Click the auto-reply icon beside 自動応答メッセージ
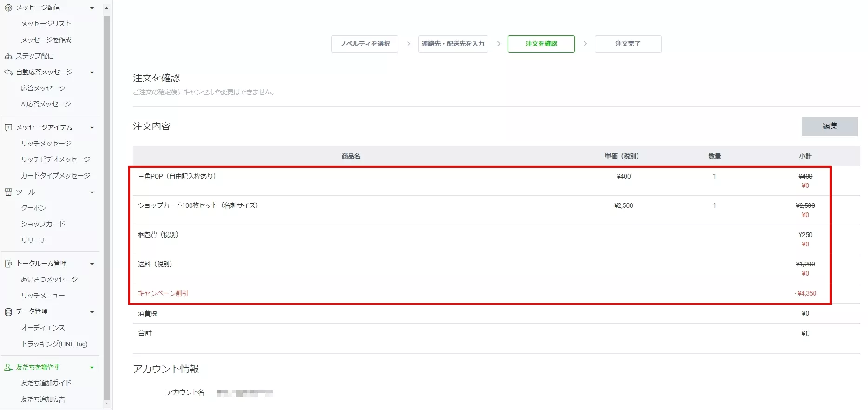Viewport: 868px width, 410px height. point(8,72)
